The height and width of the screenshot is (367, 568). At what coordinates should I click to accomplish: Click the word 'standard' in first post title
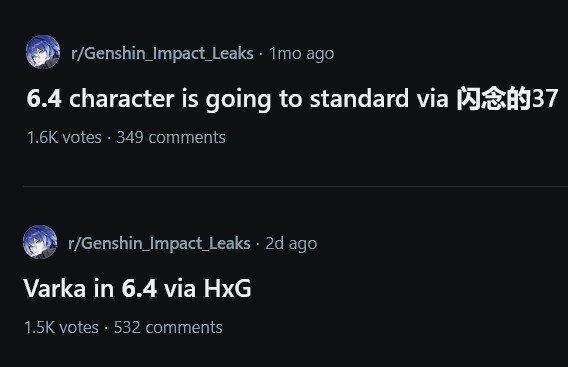(359, 99)
